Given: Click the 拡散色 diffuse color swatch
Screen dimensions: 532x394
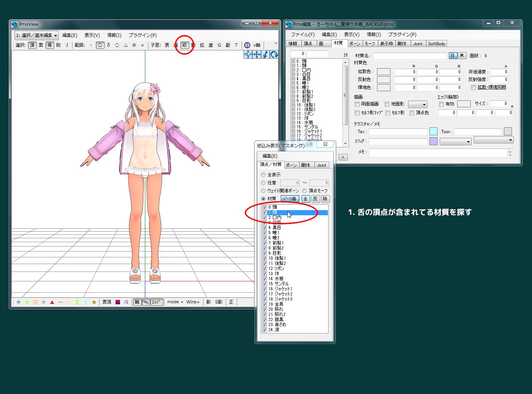Looking at the screenshot, I should (384, 72).
